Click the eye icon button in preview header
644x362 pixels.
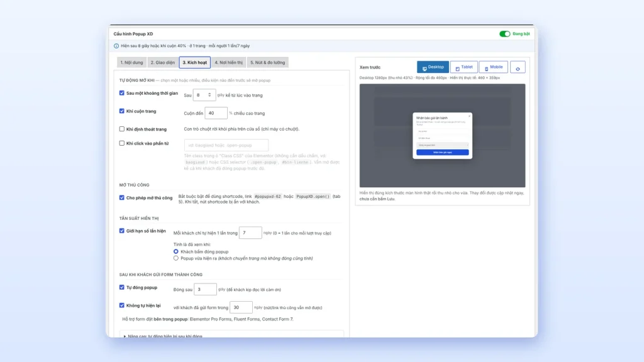pyautogui.click(x=518, y=67)
